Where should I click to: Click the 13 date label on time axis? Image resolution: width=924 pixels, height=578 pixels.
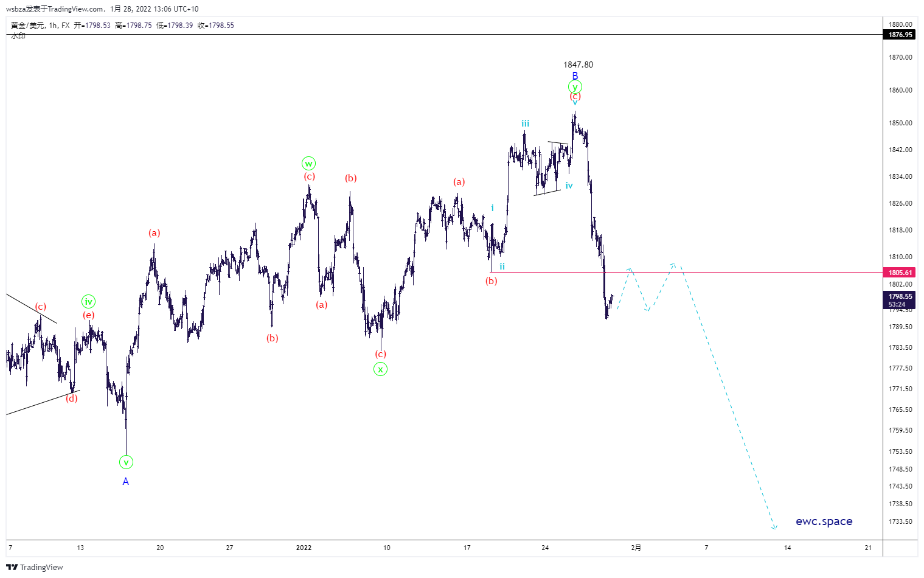[80, 548]
